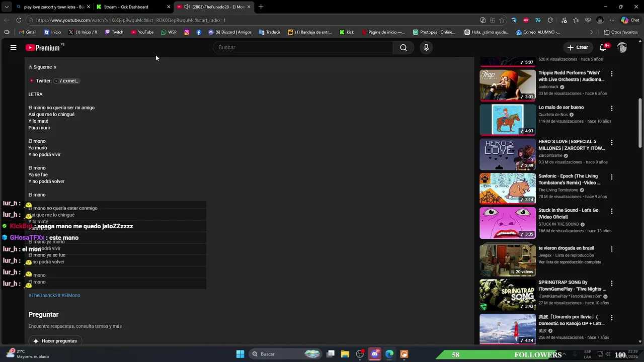Open the kick bookmark
The image size is (644, 362).
[347, 32]
